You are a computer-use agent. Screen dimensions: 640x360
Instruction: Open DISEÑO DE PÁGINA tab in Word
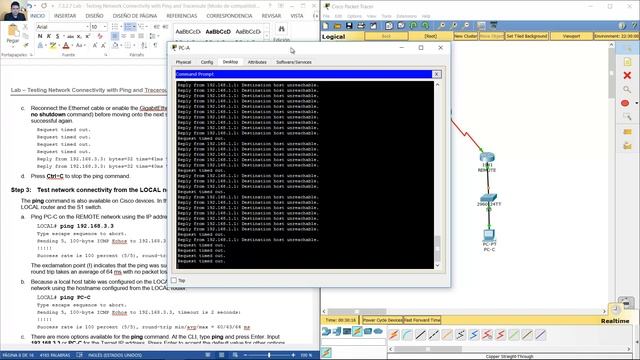135,16
